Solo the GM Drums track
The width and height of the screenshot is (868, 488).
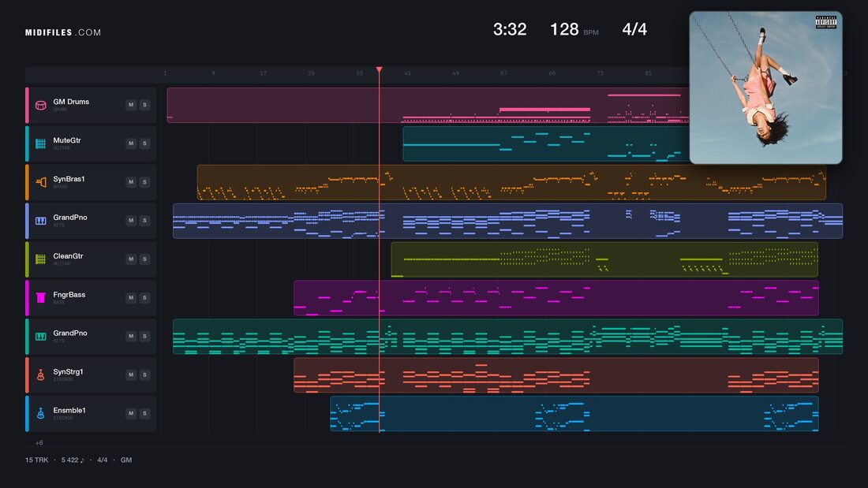click(144, 105)
